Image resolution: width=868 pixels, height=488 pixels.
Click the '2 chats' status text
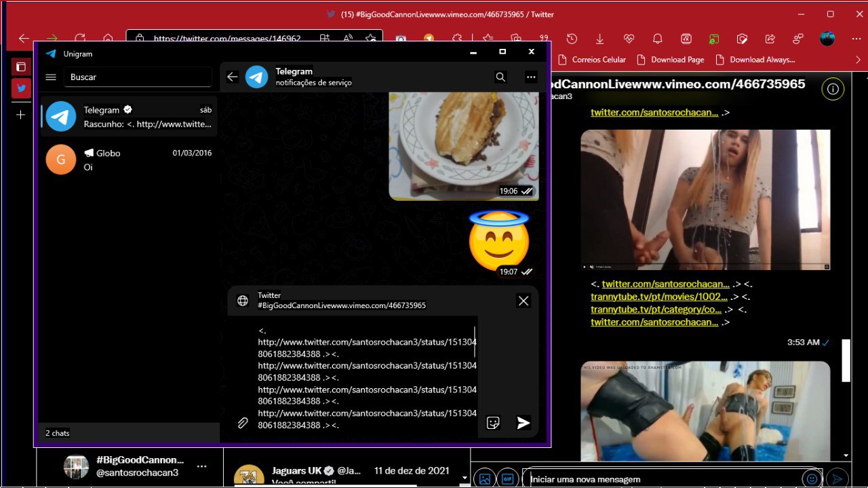(58, 433)
